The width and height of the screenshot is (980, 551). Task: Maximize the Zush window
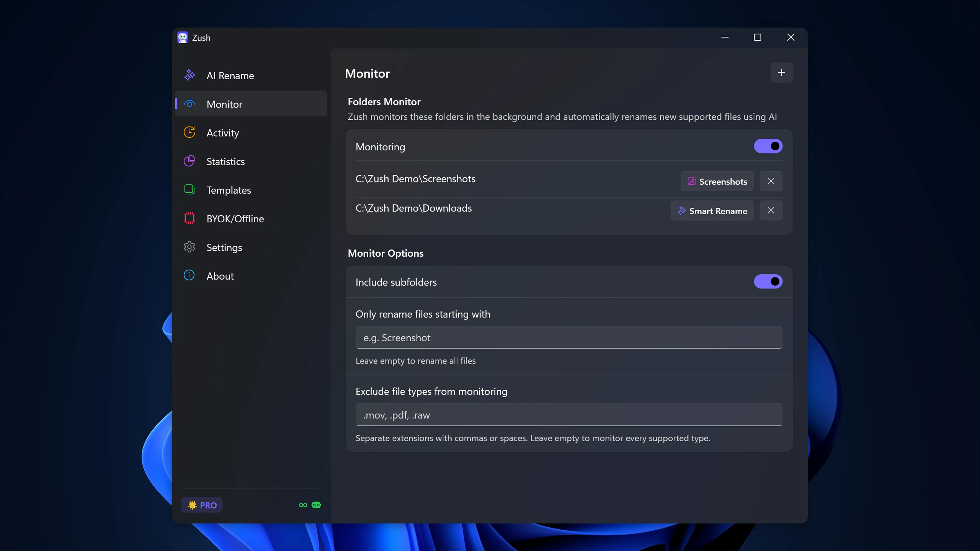point(757,37)
